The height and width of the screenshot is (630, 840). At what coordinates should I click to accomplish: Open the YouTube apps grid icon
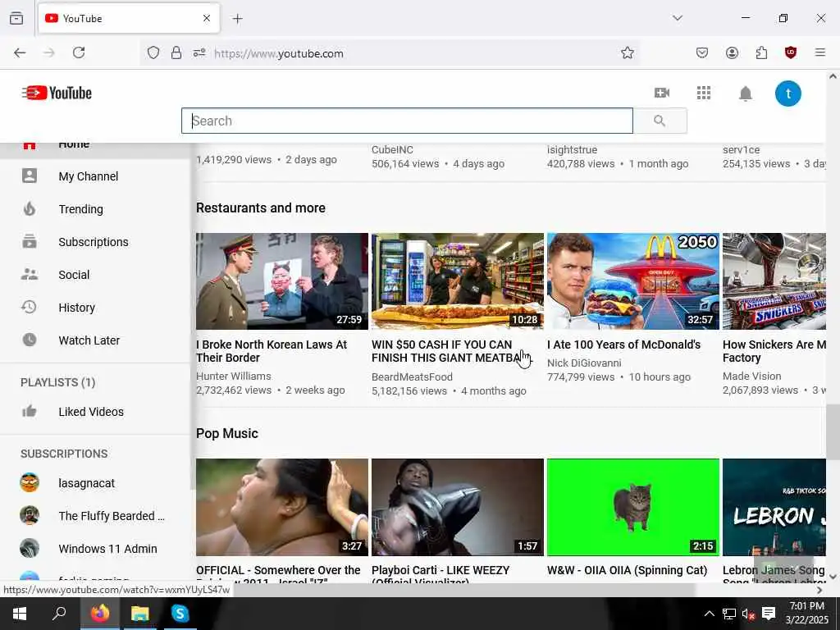(x=703, y=93)
